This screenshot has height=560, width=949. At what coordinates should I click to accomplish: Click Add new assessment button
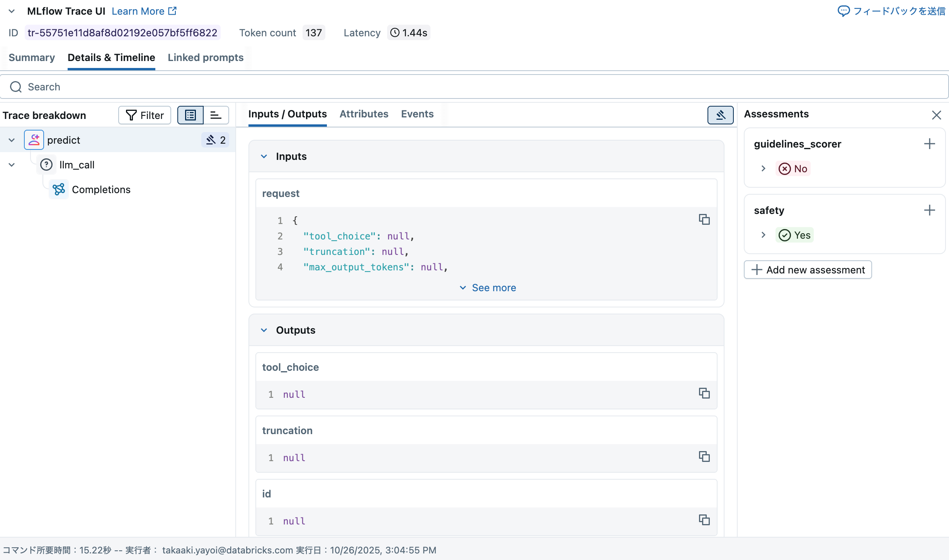click(x=808, y=270)
